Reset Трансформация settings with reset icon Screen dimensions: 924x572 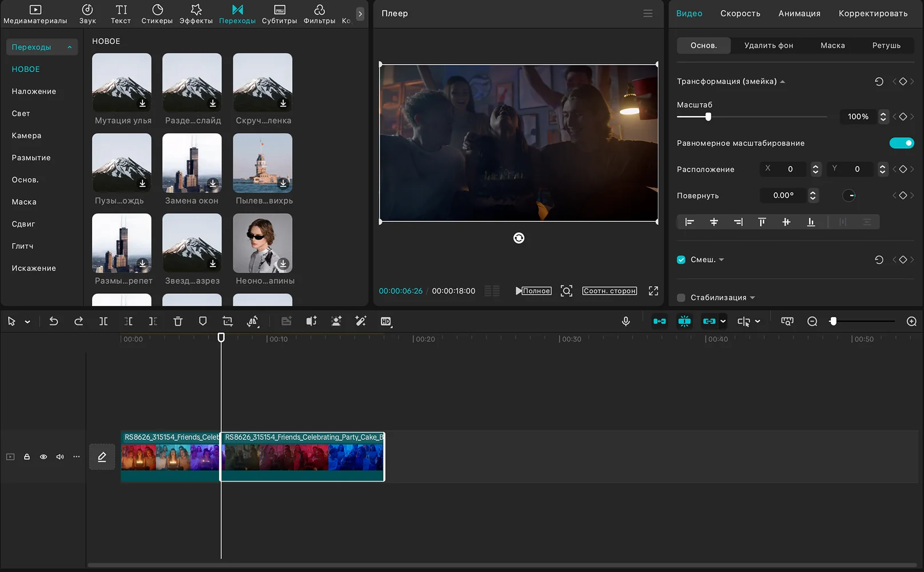pyautogui.click(x=879, y=82)
